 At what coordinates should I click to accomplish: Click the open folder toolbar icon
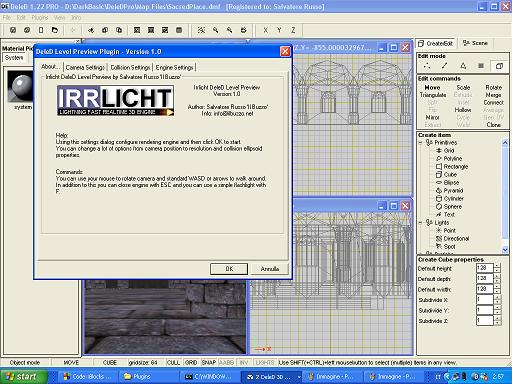(55, 30)
